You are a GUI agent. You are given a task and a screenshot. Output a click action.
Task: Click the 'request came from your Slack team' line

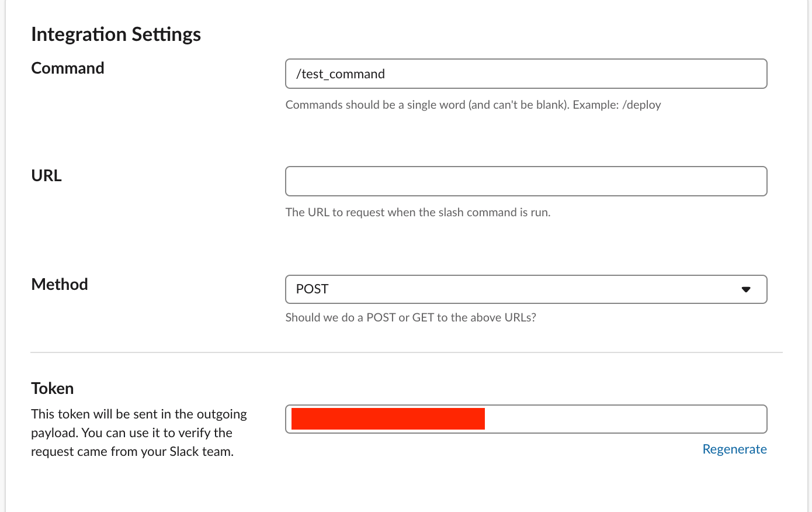tap(132, 451)
